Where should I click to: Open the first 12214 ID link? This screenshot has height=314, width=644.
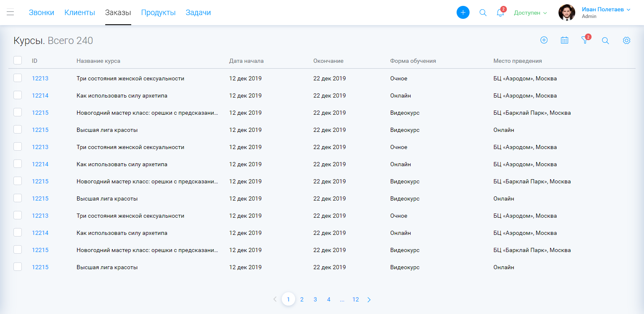click(x=40, y=95)
